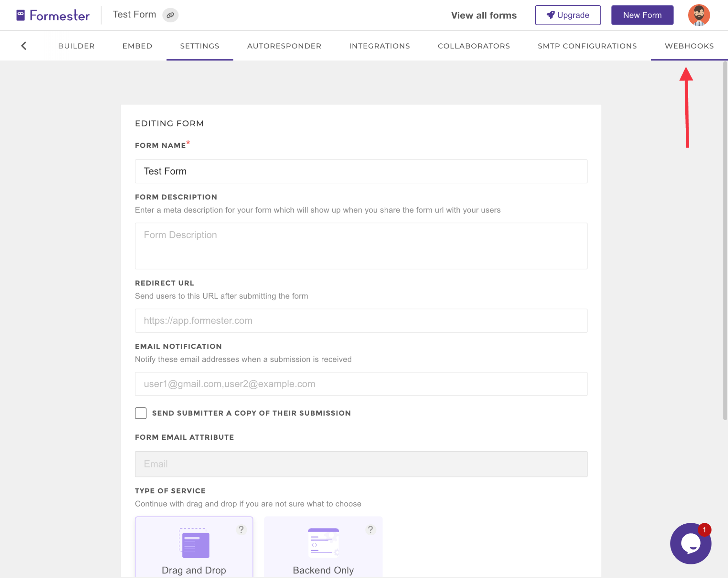Viewport: 728px width, 578px height.
Task: Click the Upgrade button
Action: [x=568, y=15]
